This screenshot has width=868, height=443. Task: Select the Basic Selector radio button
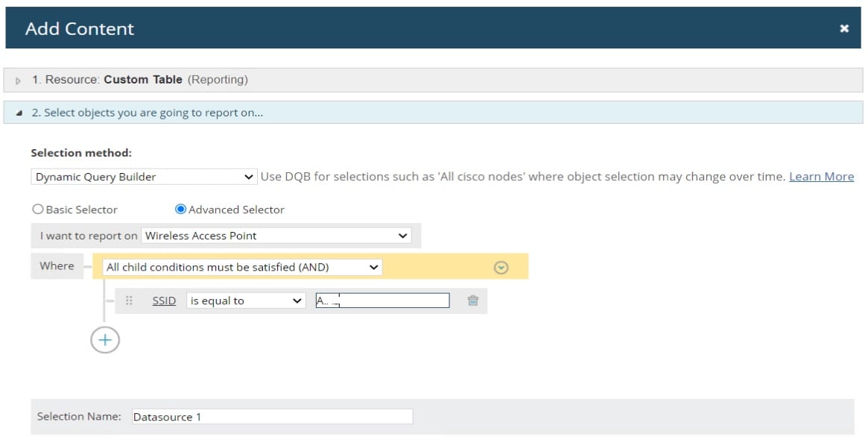click(x=37, y=210)
